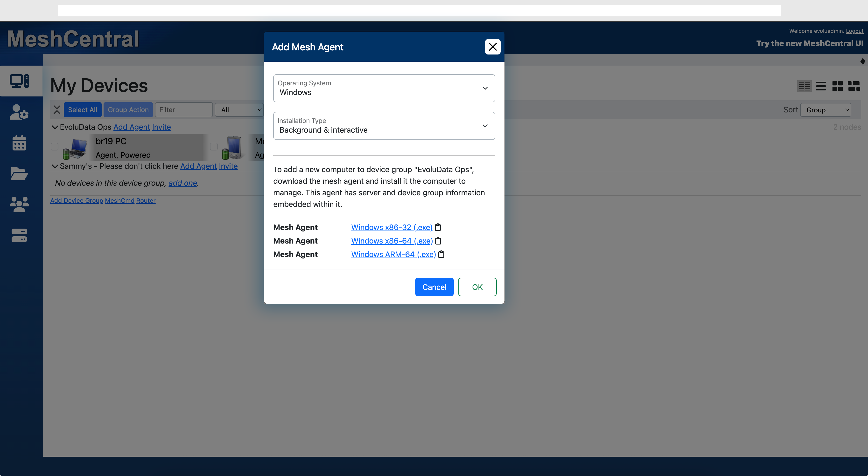
Task: Open My Server sidebar icon
Action: pos(19,235)
